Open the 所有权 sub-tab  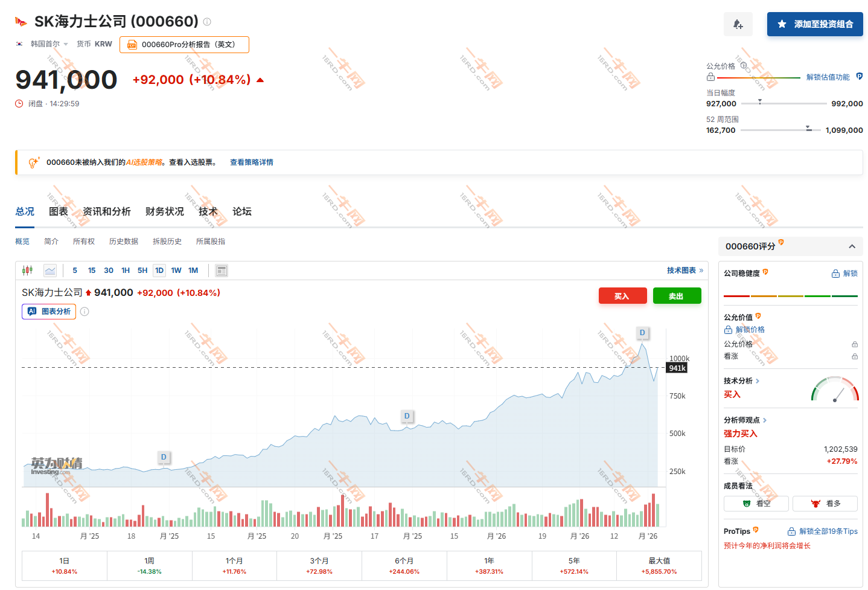point(84,242)
